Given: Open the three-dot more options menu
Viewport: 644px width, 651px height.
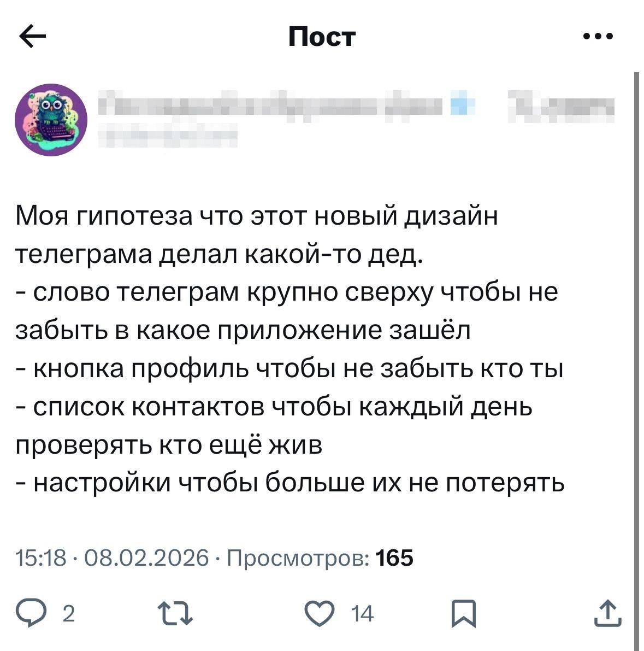Looking at the screenshot, I should 598,37.
